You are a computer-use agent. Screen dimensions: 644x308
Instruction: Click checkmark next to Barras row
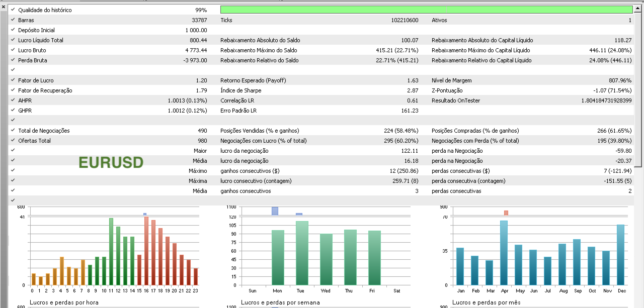click(x=13, y=20)
